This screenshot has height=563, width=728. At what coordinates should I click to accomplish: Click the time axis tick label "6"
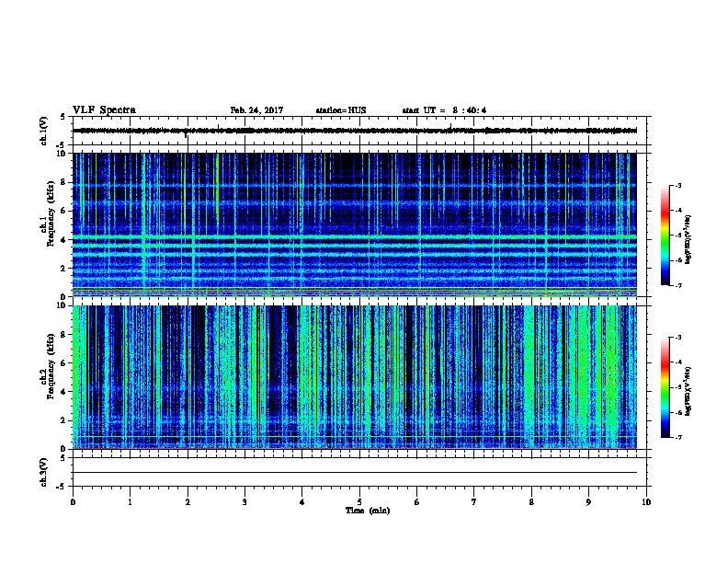click(417, 502)
